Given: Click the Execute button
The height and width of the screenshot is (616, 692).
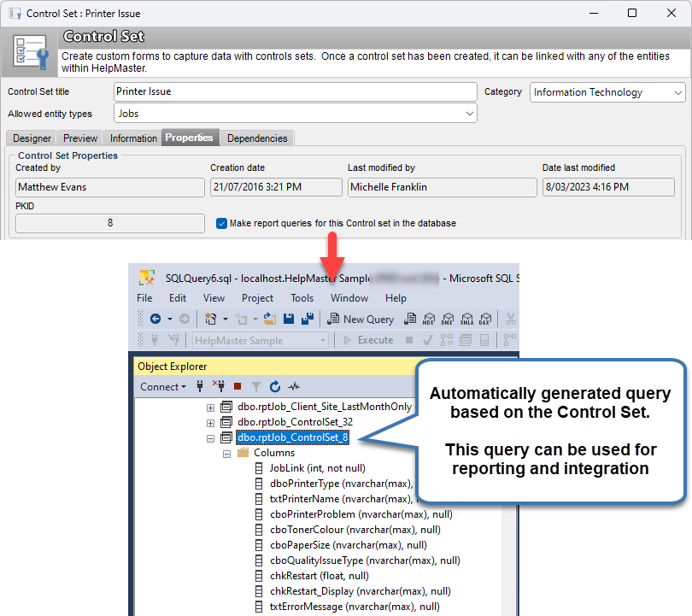Looking at the screenshot, I should [368, 340].
